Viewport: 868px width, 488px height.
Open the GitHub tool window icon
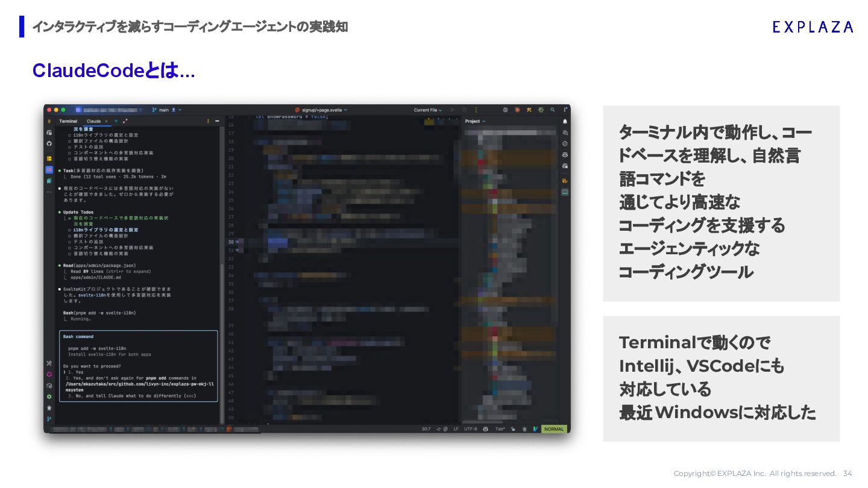click(x=49, y=143)
